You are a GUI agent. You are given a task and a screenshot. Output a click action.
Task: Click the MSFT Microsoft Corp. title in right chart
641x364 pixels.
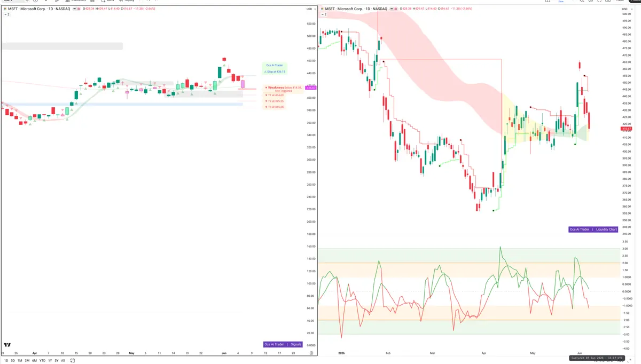point(356,9)
